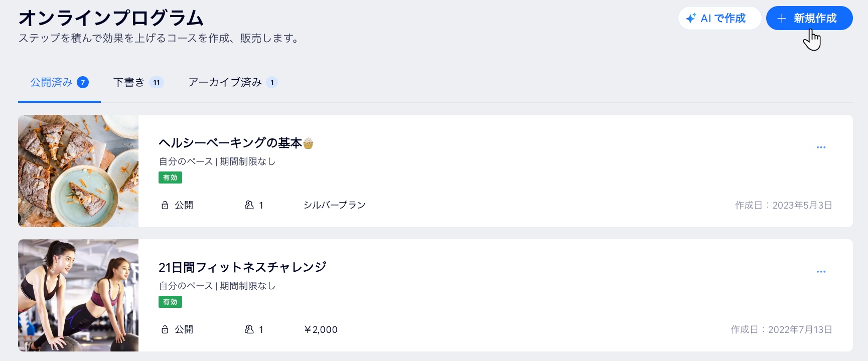Click the participants icon showing 1 on the fitness challenge
Screen dimensions: 868x361
pos(249,329)
